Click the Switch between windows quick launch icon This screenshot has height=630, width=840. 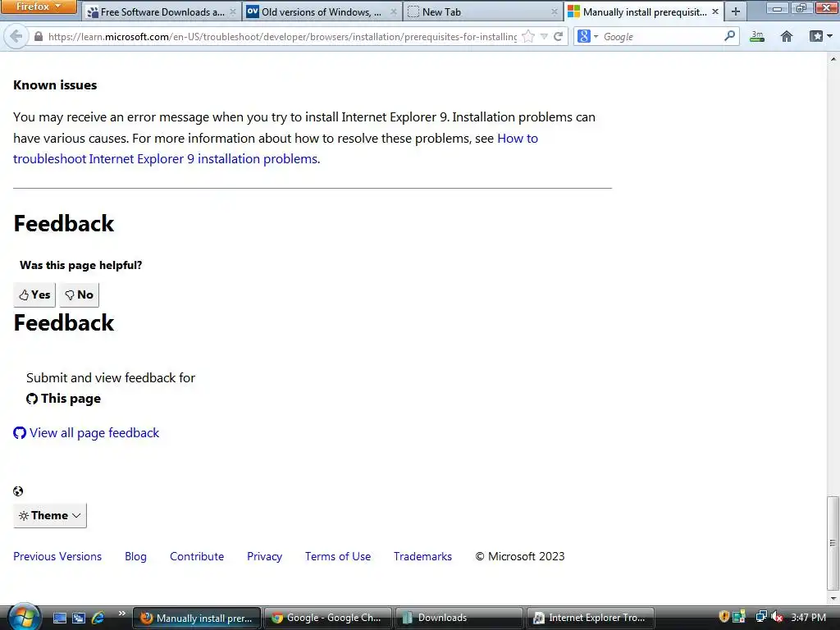pos(79,618)
